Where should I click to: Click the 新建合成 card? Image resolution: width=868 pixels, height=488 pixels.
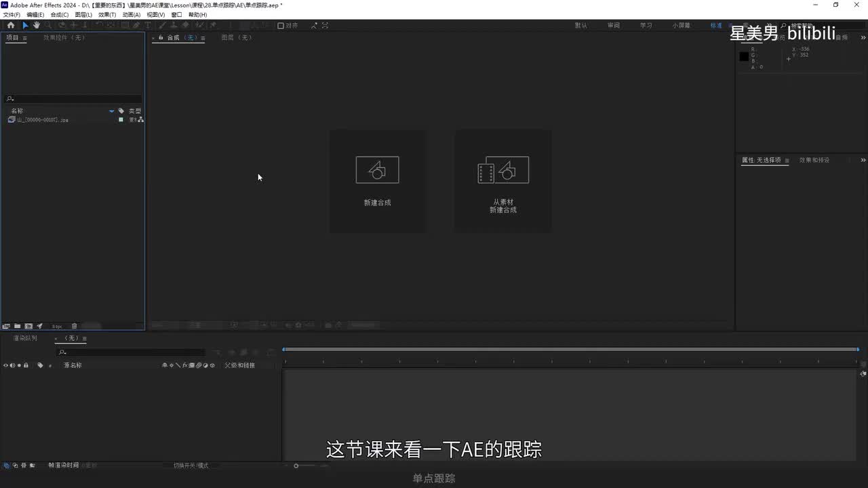tap(378, 181)
